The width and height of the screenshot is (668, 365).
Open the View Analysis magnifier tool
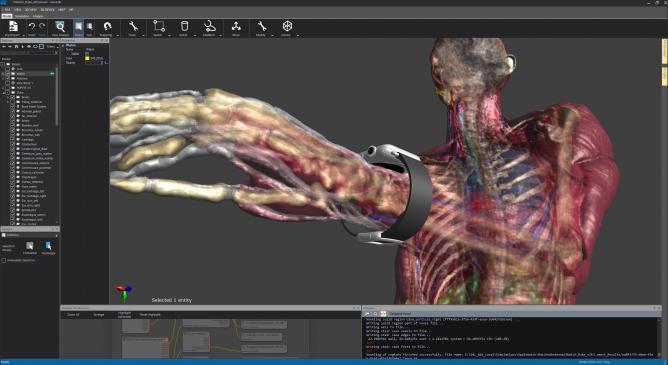pyautogui.click(x=60, y=27)
